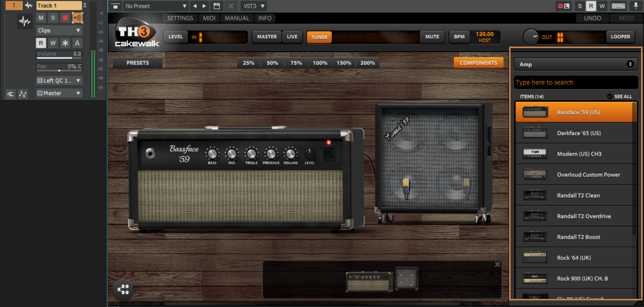Image resolution: width=644 pixels, height=307 pixels.
Task: Close the signal chain overview with X
Action: (497, 264)
